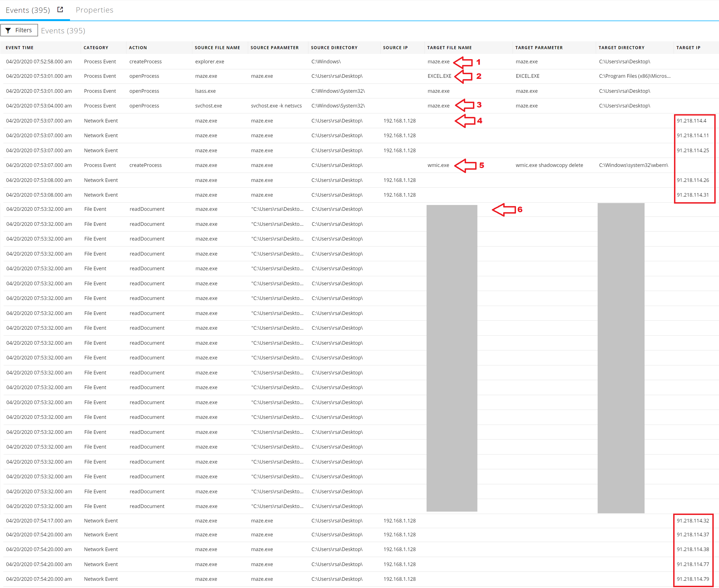Select the Events (395) tab

28,10
